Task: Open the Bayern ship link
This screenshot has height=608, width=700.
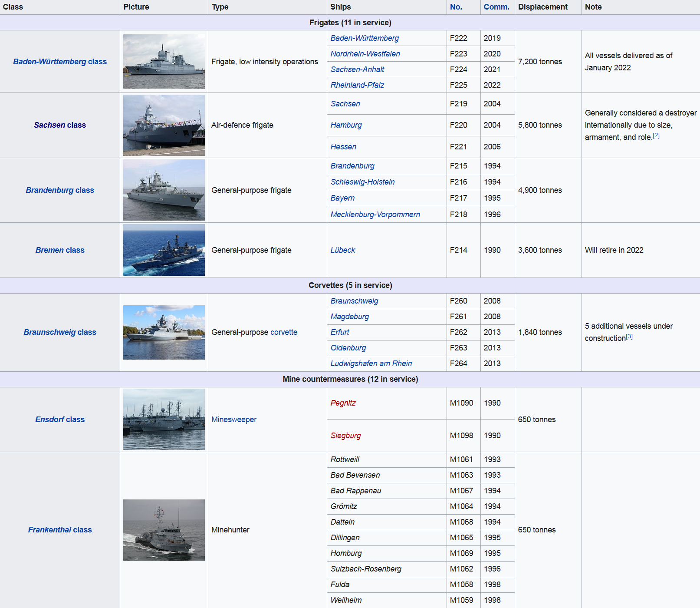Action: tap(342, 198)
